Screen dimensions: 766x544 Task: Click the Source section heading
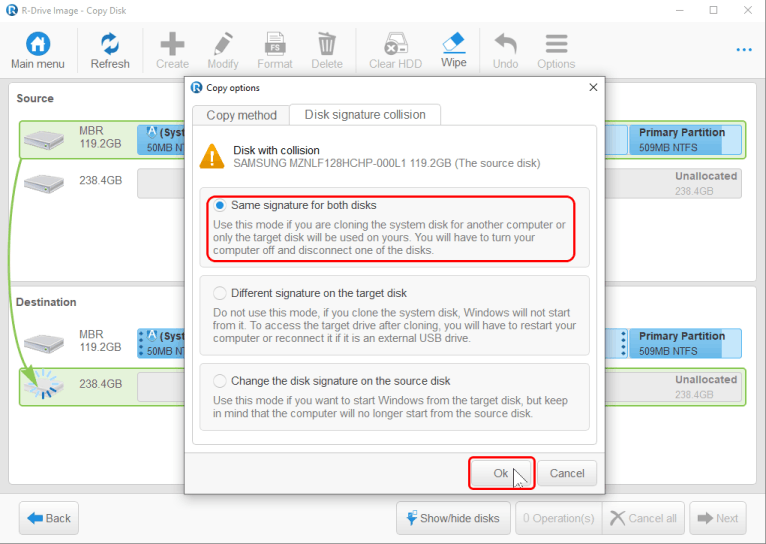click(x=35, y=98)
